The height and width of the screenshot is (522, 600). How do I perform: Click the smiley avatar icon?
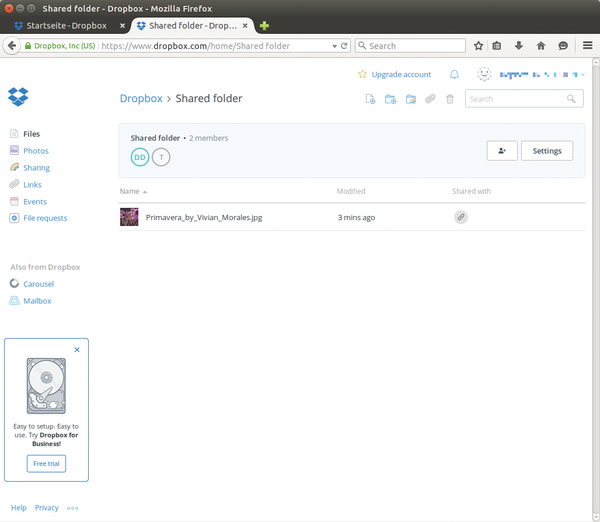click(x=484, y=74)
